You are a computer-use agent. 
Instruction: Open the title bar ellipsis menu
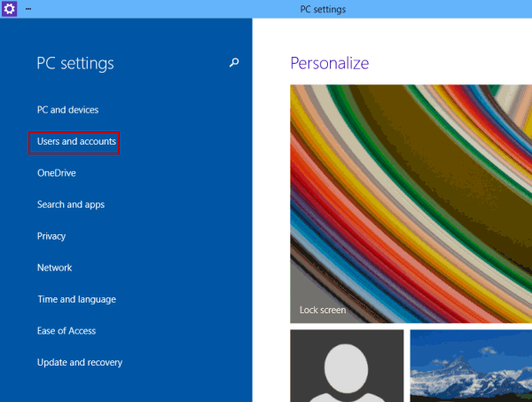tap(28, 9)
